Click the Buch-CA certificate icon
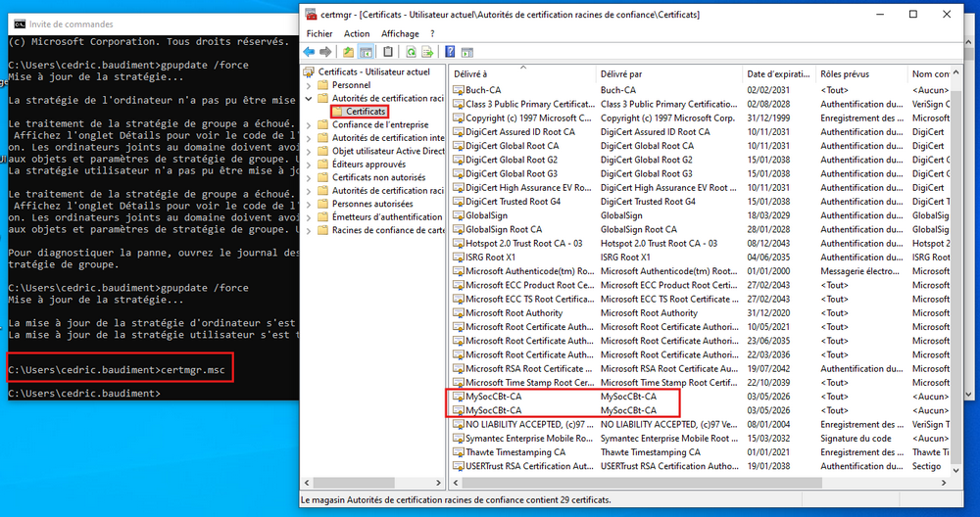 [458, 90]
